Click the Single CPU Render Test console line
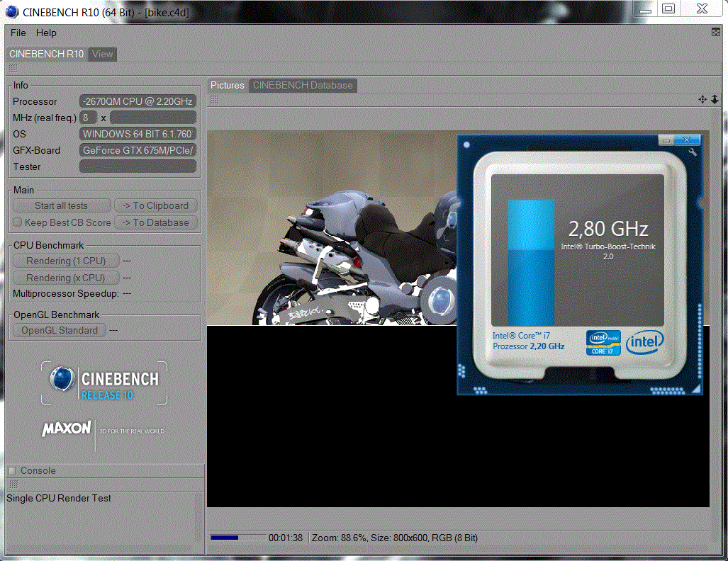 59,499
